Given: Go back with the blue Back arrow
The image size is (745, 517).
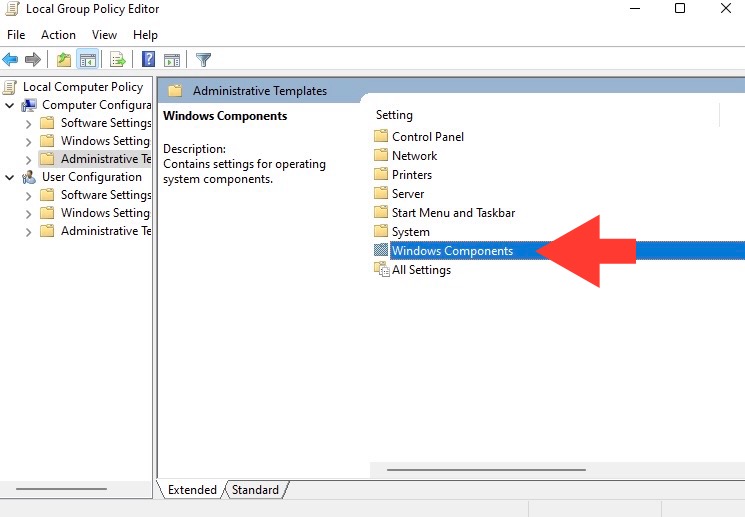Looking at the screenshot, I should (x=10, y=60).
